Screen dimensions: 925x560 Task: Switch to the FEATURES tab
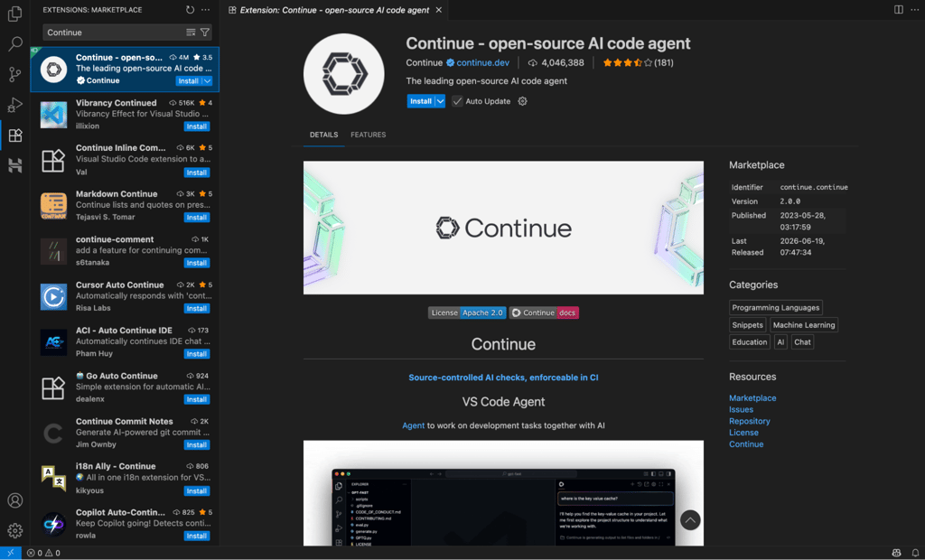coord(369,135)
